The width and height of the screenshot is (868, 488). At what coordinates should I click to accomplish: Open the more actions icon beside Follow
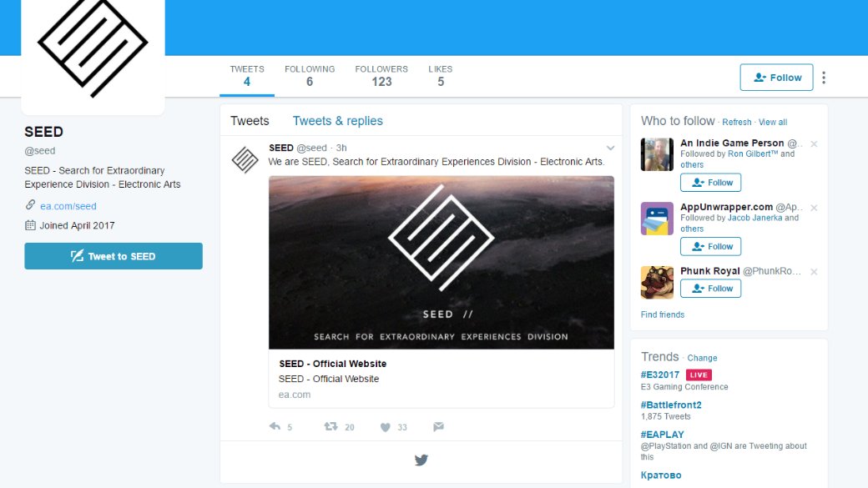824,77
